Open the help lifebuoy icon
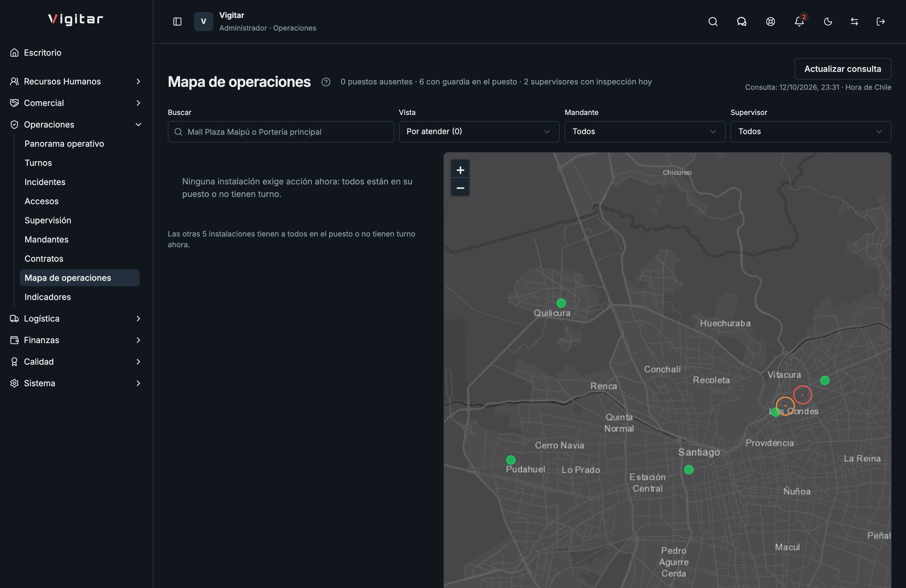The height and width of the screenshot is (588, 906). point(770,22)
